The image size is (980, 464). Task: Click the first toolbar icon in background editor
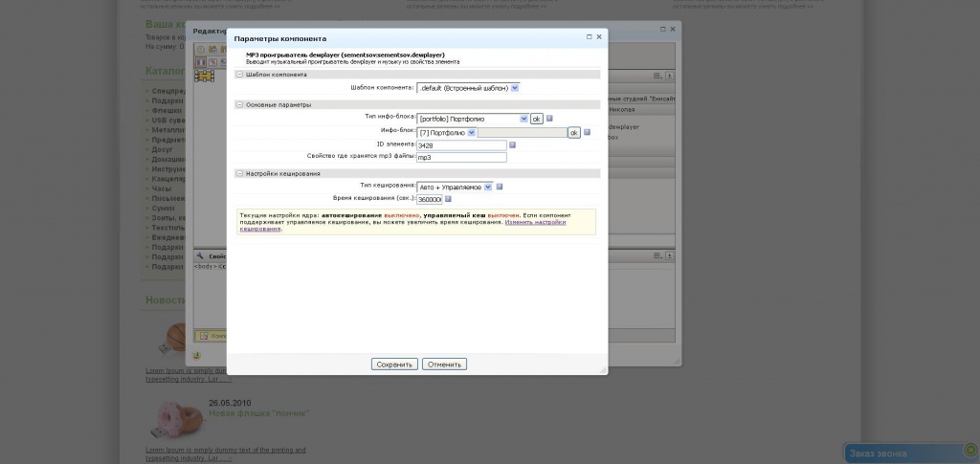tap(201, 50)
